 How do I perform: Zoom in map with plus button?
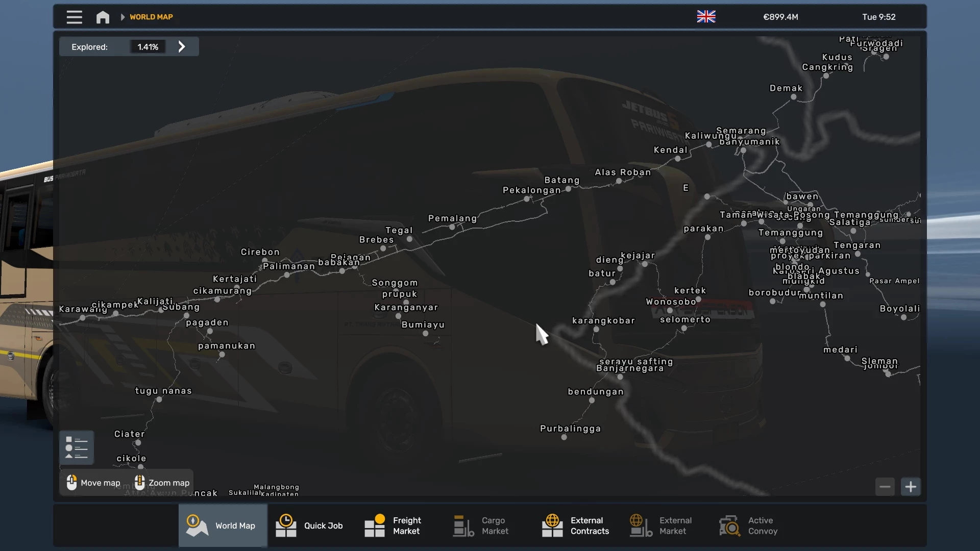[x=911, y=487]
